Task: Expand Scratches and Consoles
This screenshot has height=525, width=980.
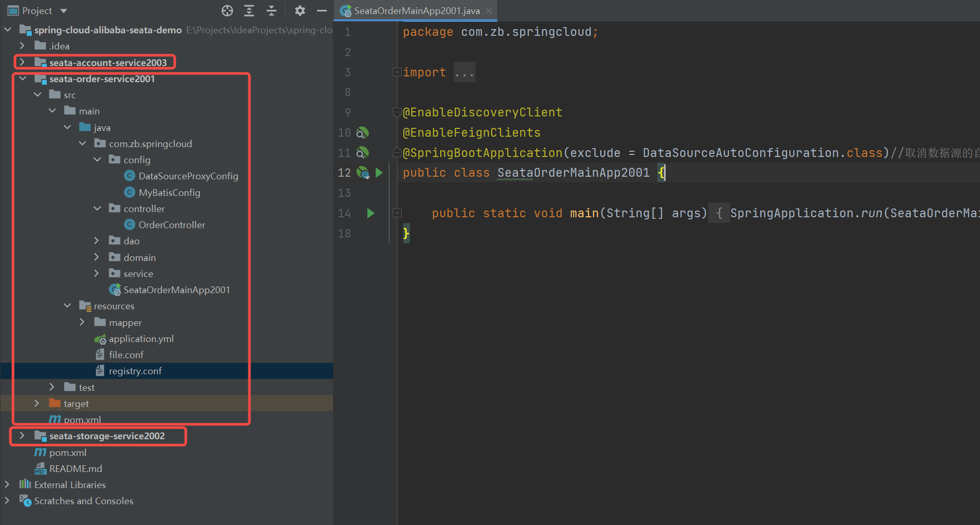Action: tap(7, 501)
